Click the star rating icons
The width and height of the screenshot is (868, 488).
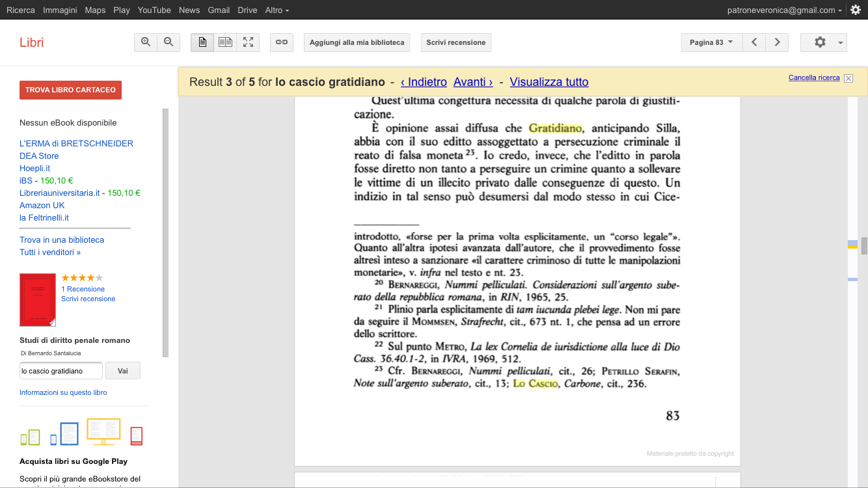pos(82,278)
